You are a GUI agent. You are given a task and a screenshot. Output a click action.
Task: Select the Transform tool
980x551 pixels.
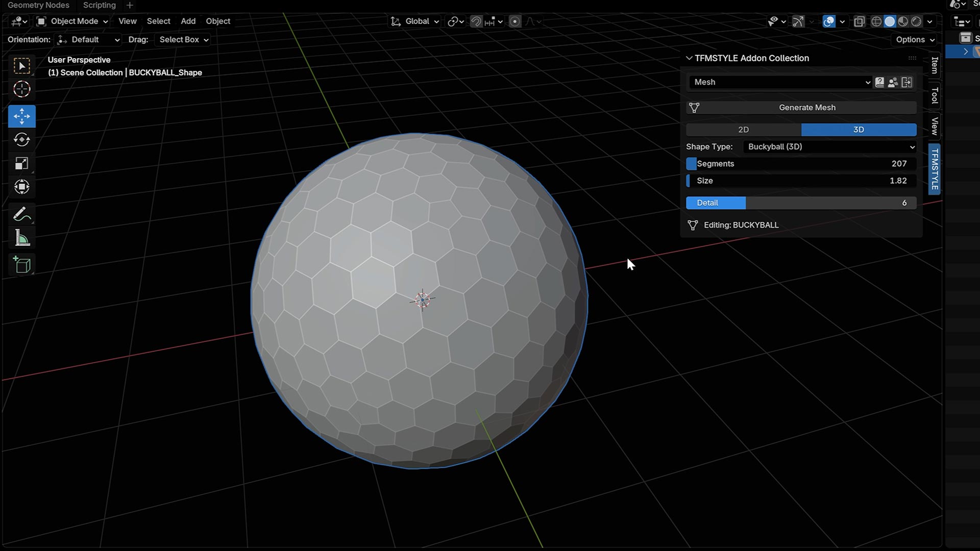click(x=21, y=187)
